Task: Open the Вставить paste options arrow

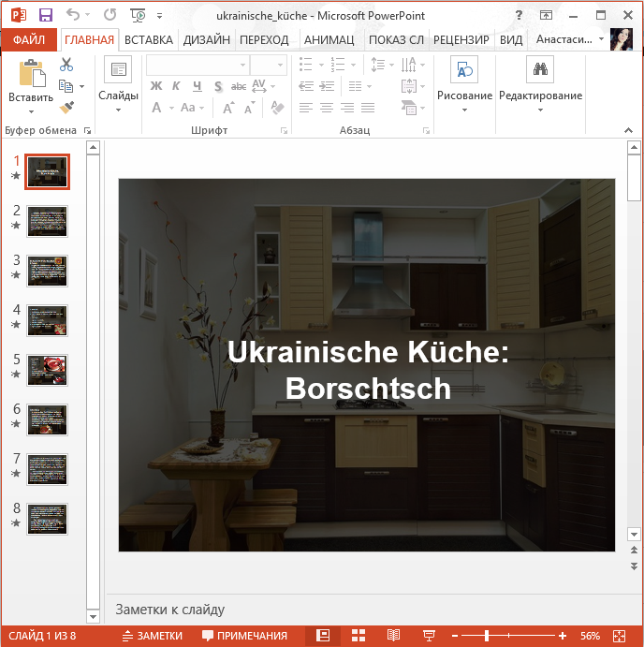Action: tap(31, 111)
